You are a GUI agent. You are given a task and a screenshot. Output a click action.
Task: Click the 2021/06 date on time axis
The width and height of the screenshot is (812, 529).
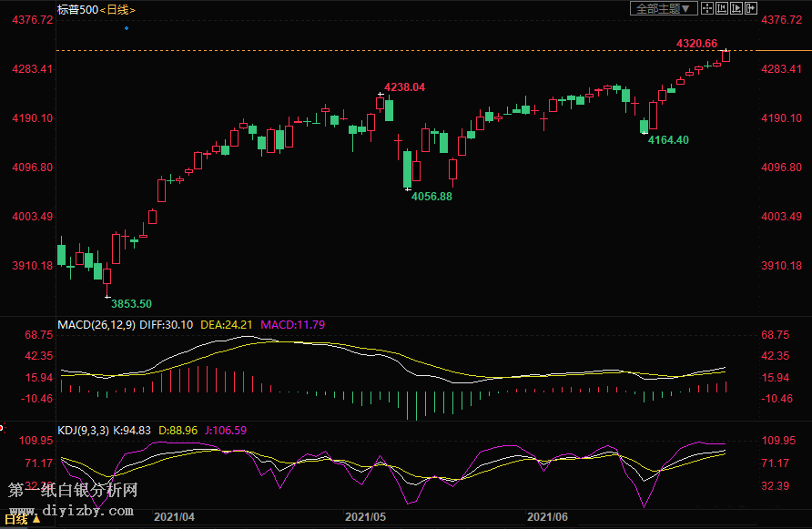click(x=548, y=516)
